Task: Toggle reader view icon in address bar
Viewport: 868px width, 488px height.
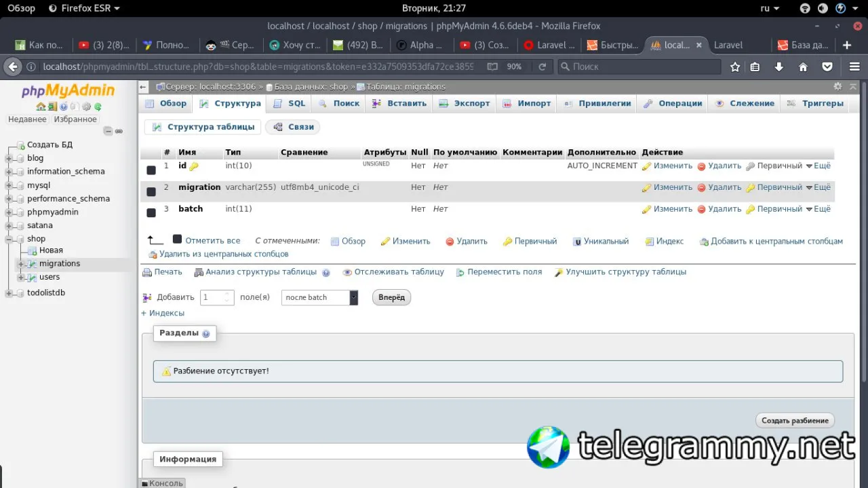Action: pos(492,67)
